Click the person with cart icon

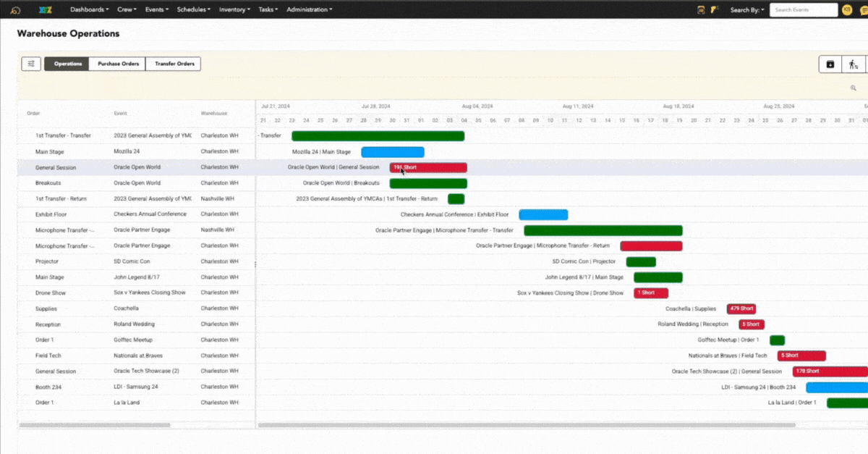coord(854,64)
